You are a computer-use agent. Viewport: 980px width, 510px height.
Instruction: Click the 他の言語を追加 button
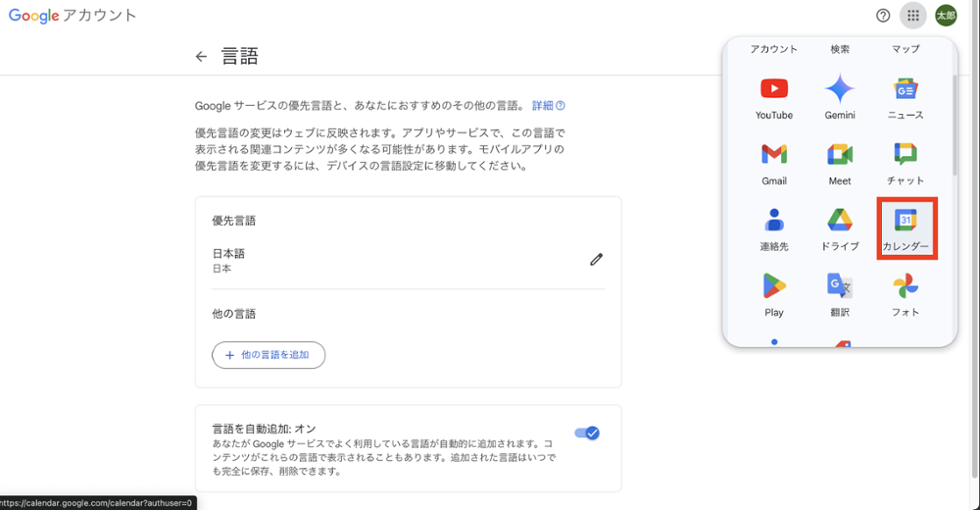tap(269, 355)
